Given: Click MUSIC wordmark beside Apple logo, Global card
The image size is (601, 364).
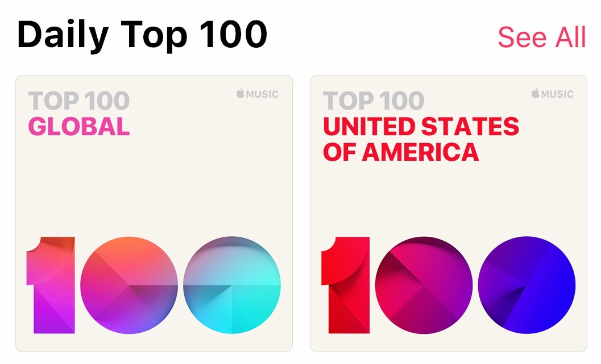Looking at the screenshot, I should point(262,94).
